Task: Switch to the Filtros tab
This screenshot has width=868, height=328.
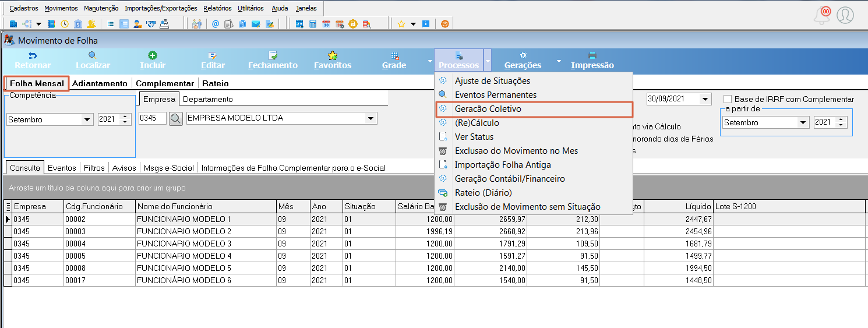Action: point(94,168)
